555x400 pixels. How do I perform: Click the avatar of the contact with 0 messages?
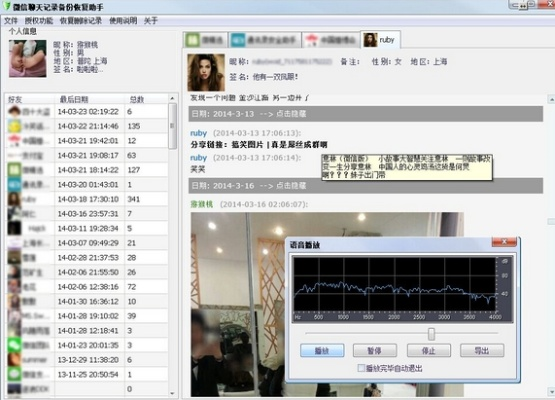pos(14,389)
